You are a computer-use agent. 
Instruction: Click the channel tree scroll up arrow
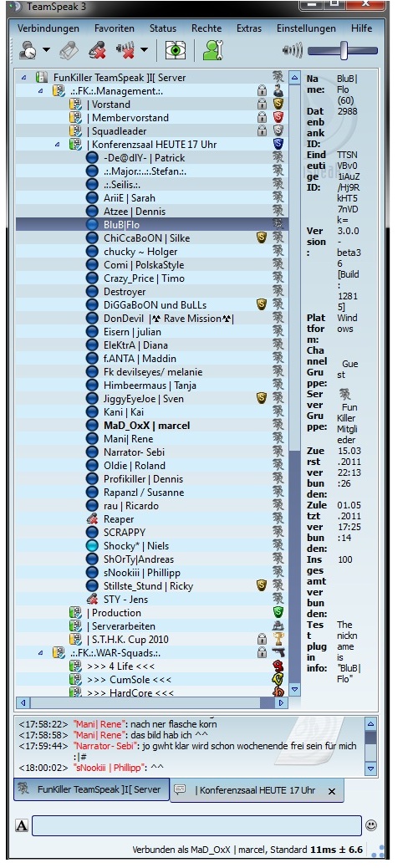295,78
